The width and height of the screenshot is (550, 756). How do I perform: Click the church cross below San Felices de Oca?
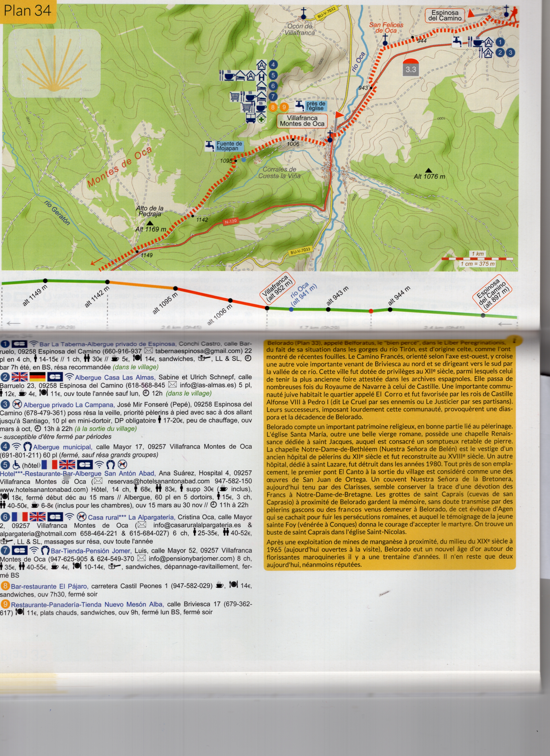[x=385, y=39]
